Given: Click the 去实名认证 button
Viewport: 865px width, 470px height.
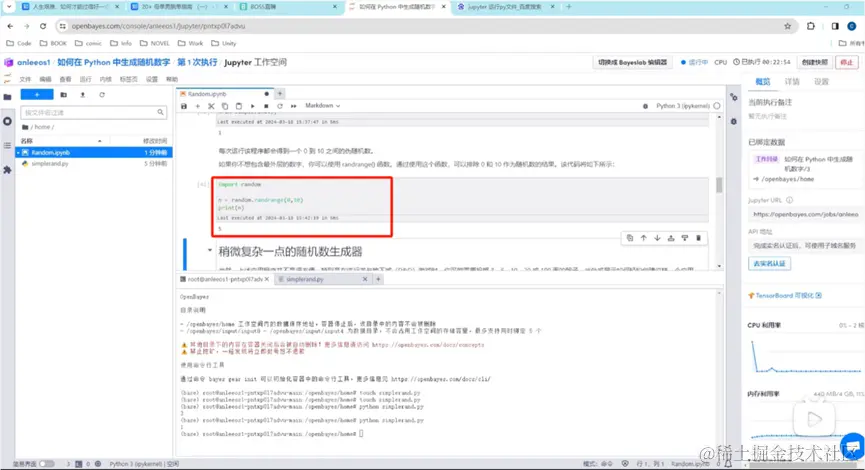Looking at the screenshot, I should [769, 264].
